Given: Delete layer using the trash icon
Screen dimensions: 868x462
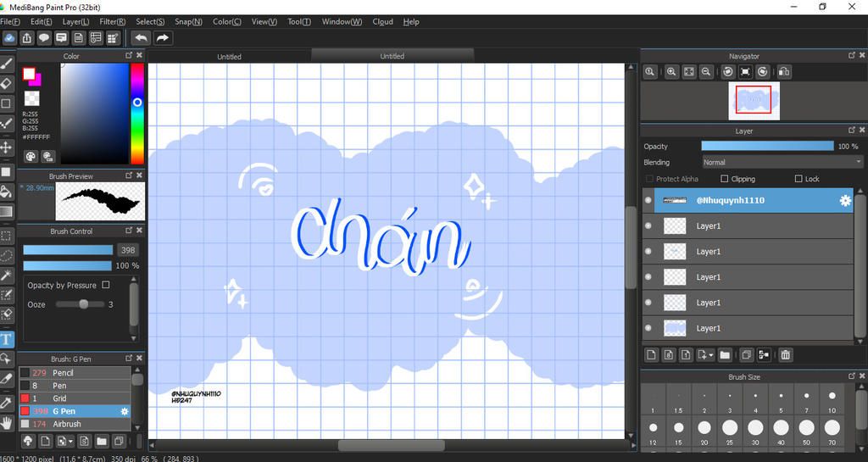Looking at the screenshot, I should (785, 355).
